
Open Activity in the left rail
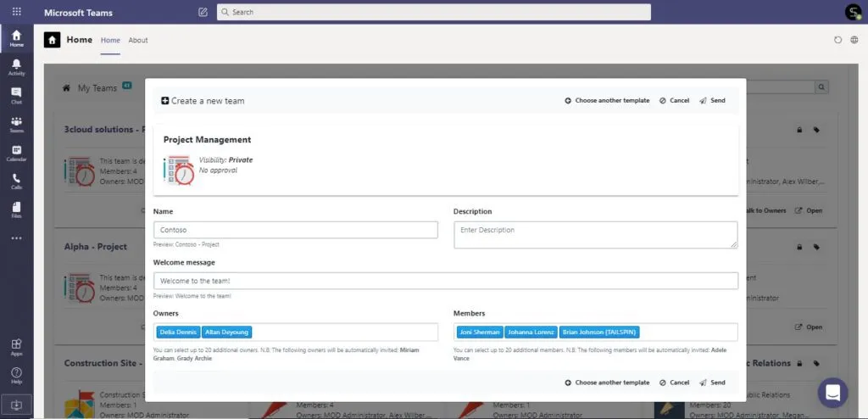[17, 67]
